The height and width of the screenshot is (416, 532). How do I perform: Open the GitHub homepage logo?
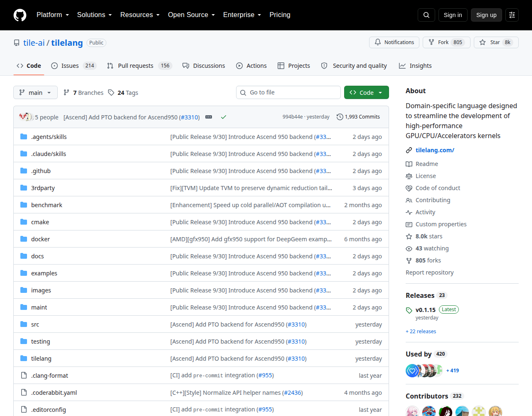tap(20, 15)
